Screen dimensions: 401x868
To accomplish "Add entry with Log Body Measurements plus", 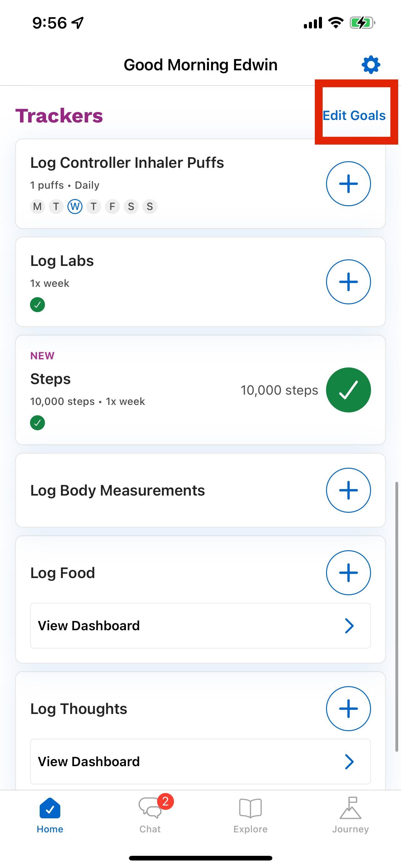I will 348,490.
